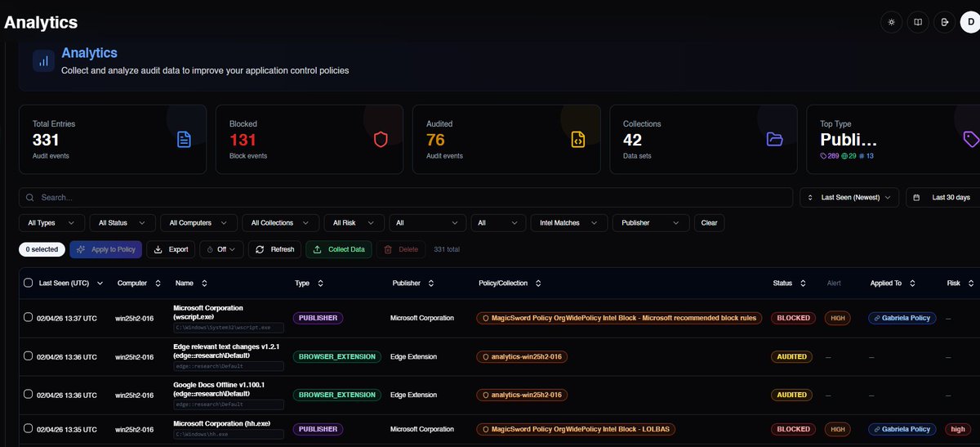The height and width of the screenshot is (447, 980).
Task: Sort by Computer column header
Action: [x=139, y=283]
